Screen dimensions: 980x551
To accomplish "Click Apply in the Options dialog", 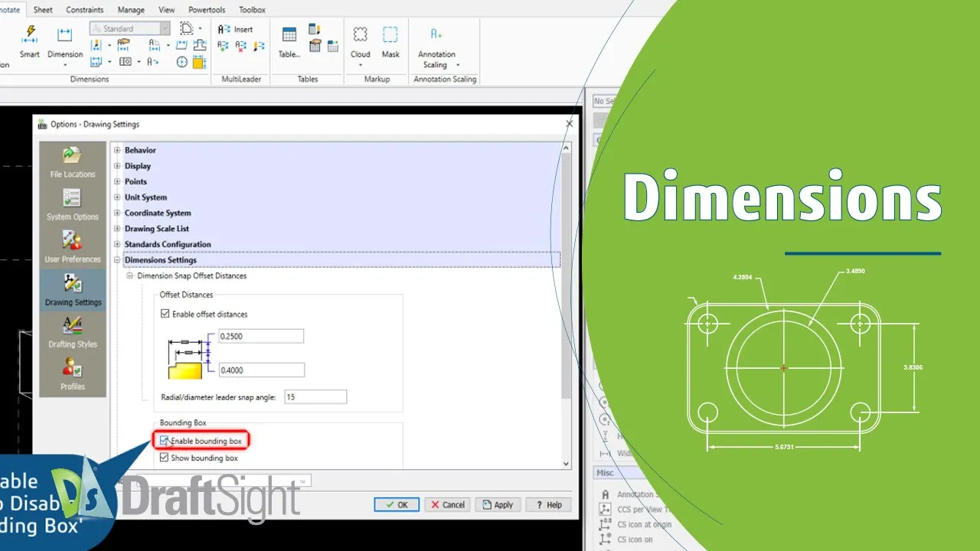I will 498,504.
